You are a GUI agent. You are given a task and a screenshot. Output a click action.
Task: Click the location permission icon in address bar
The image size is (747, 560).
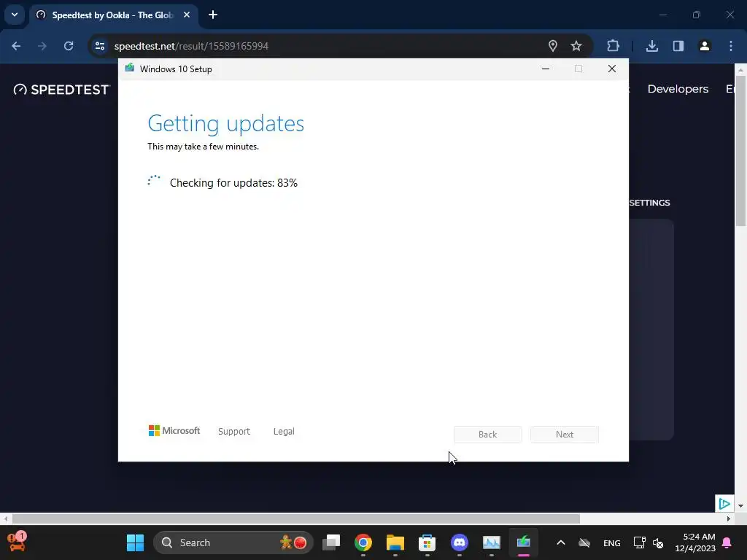click(x=553, y=46)
